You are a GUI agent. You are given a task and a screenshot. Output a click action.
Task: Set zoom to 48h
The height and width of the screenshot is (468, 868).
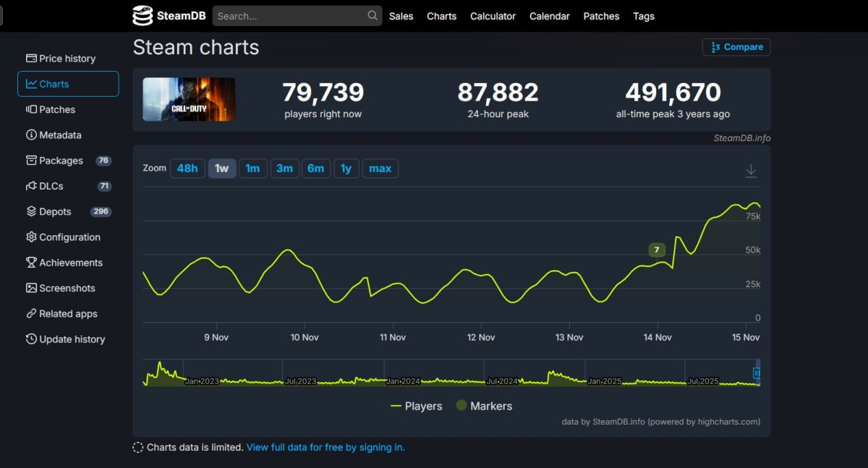(187, 169)
